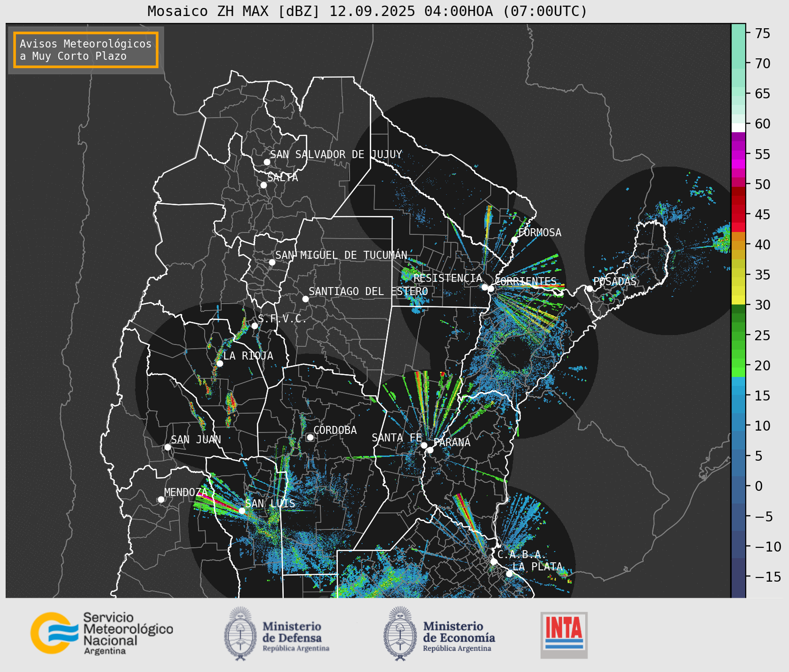Click the Avisos Meteorológicos a Muy Corto Plazo box
Viewport: 789px width, 672px height.
point(86,50)
